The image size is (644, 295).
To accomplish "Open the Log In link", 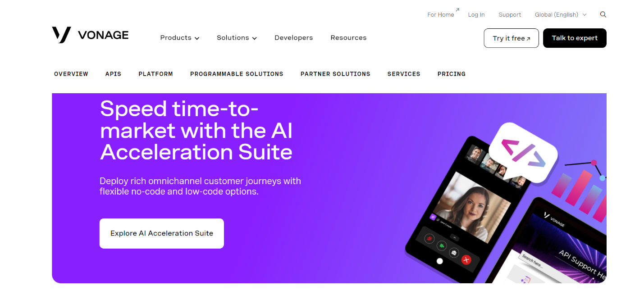I will (x=476, y=15).
